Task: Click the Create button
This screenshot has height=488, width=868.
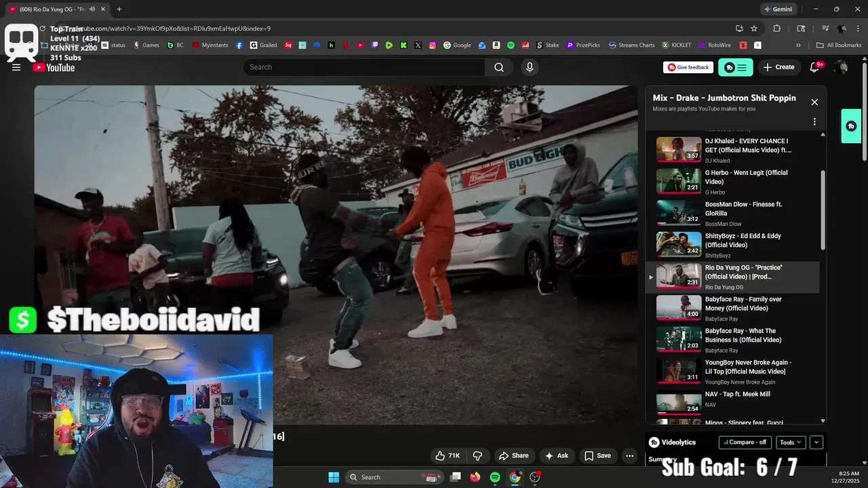Action: (778, 67)
